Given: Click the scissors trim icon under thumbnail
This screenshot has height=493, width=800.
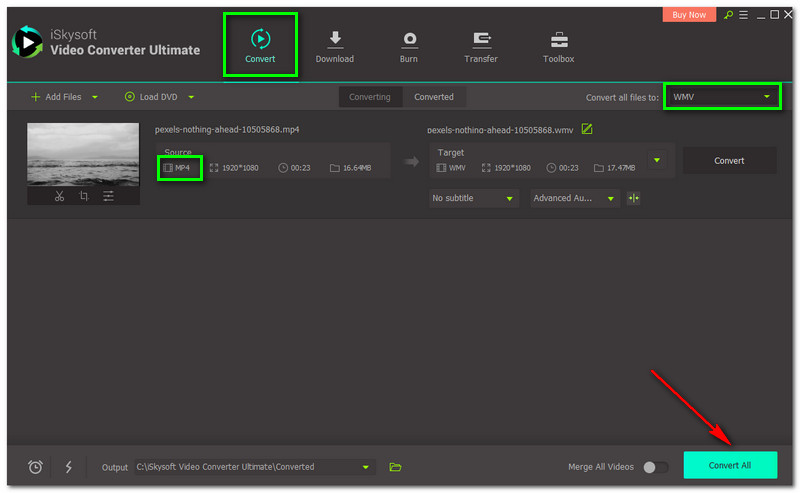Looking at the screenshot, I should coord(59,196).
